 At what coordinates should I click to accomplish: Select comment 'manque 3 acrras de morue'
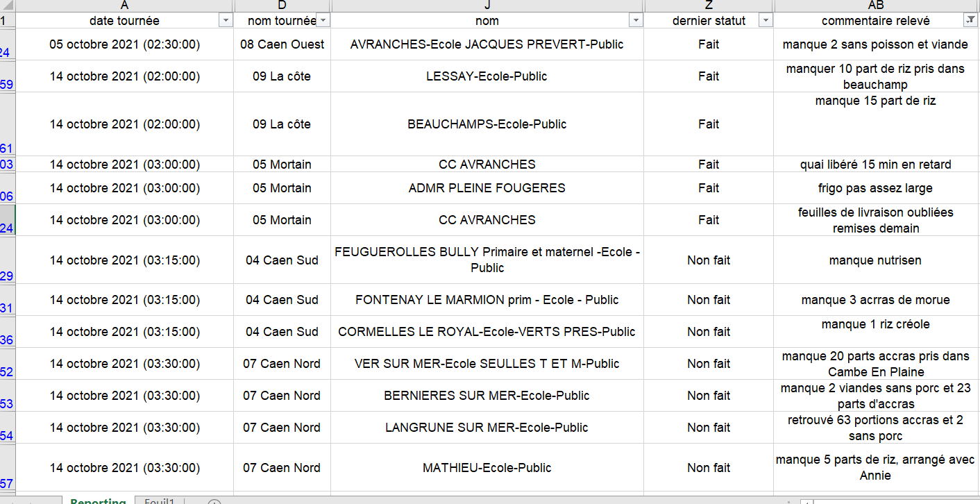click(876, 300)
